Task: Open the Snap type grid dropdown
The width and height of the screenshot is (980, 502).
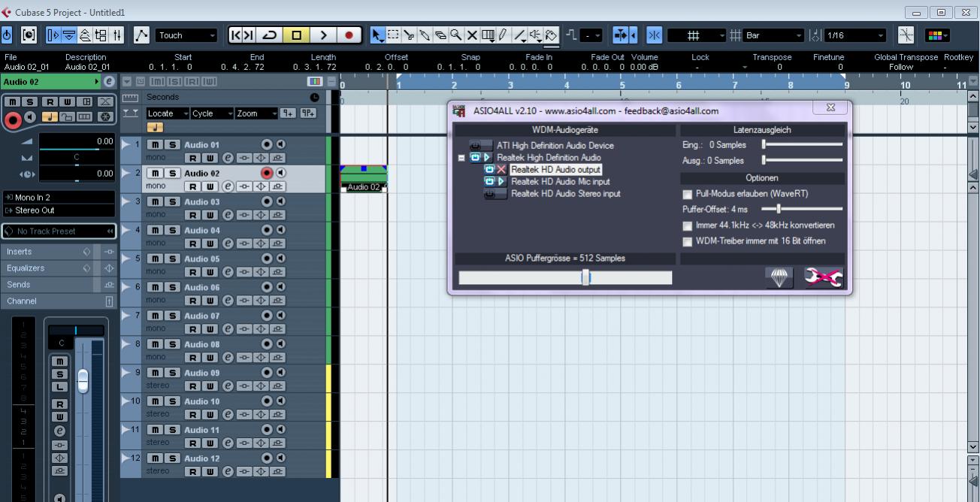Action: click(697, 35)
